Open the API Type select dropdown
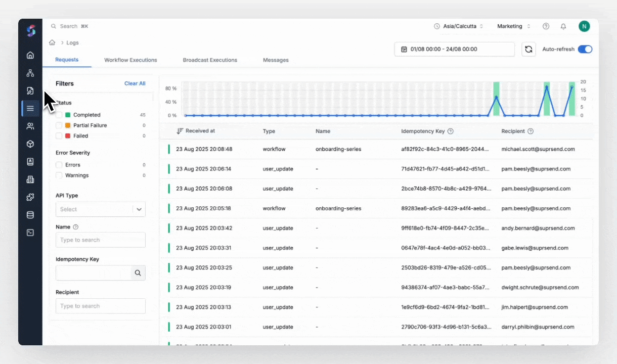 tap(101, 209)
